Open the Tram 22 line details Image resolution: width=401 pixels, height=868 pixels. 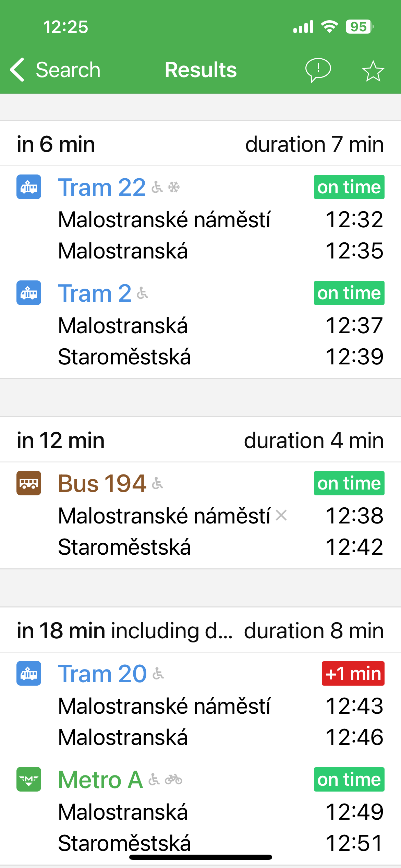click(x=102, y=187)
